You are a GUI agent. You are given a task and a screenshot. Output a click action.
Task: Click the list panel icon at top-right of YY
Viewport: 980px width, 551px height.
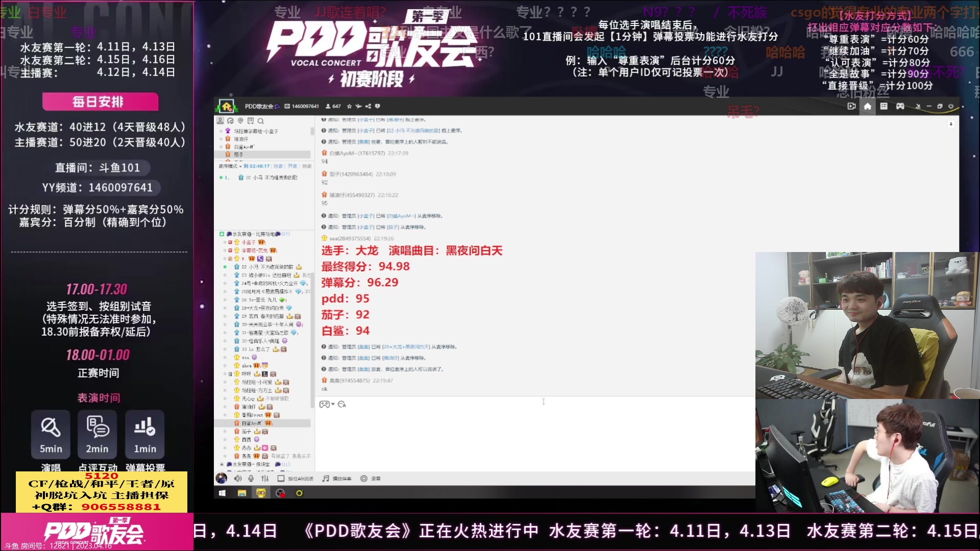pyautogui.click(x=884, y=106)
